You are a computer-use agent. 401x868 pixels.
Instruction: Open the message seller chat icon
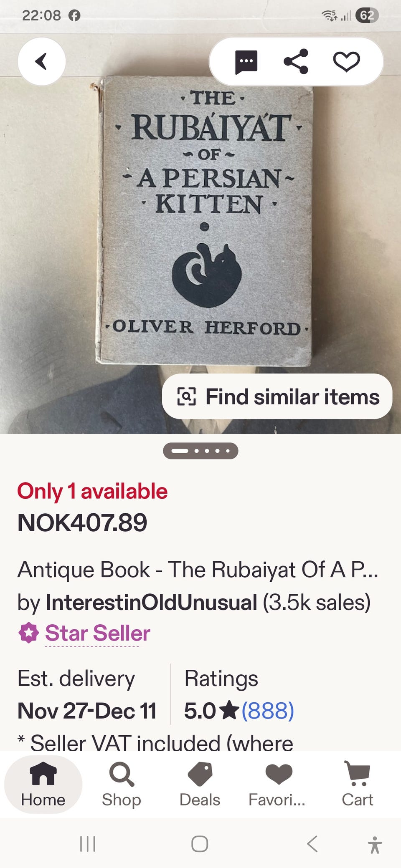point(246,62)
